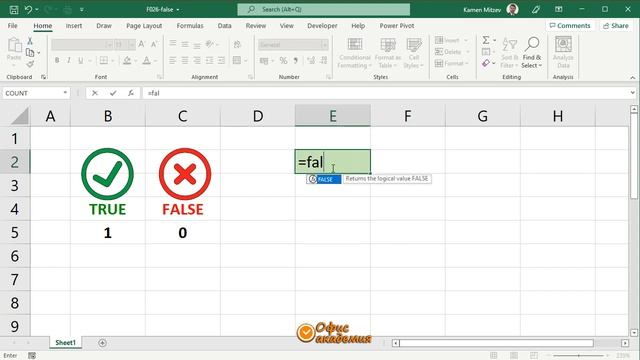Click the Analyze Data icon
Screen dimensions: 640x360
563,52
